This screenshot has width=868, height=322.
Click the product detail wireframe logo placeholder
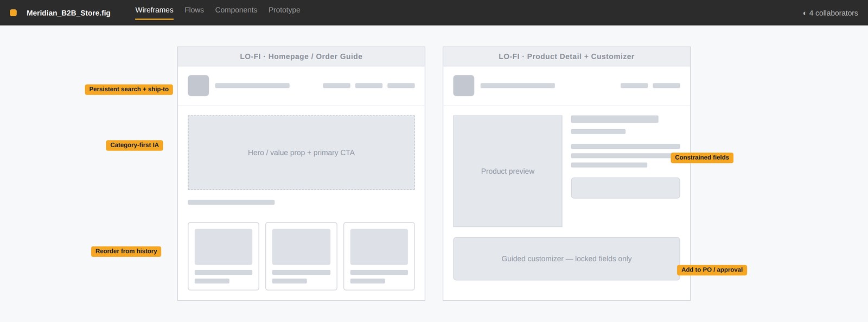pos(464,86)
